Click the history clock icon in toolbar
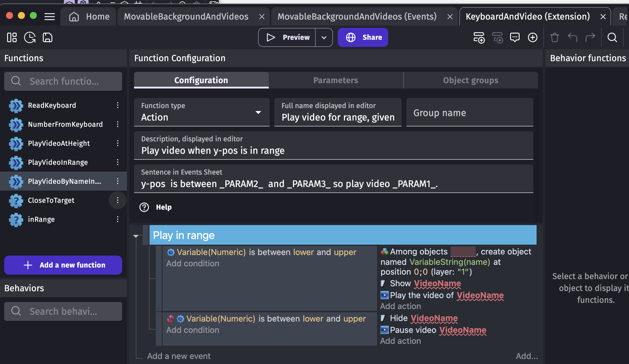The width and height of the screenshot is (629, 364). click(30, 37)
